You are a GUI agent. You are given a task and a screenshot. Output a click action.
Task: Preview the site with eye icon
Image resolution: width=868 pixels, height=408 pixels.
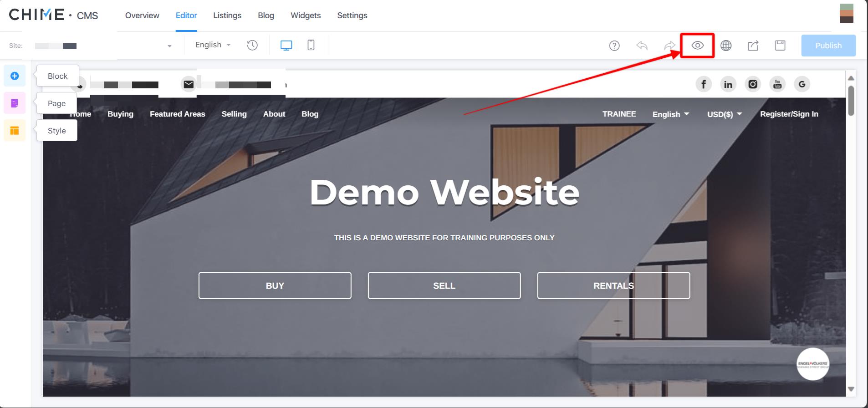click(698, 46)
